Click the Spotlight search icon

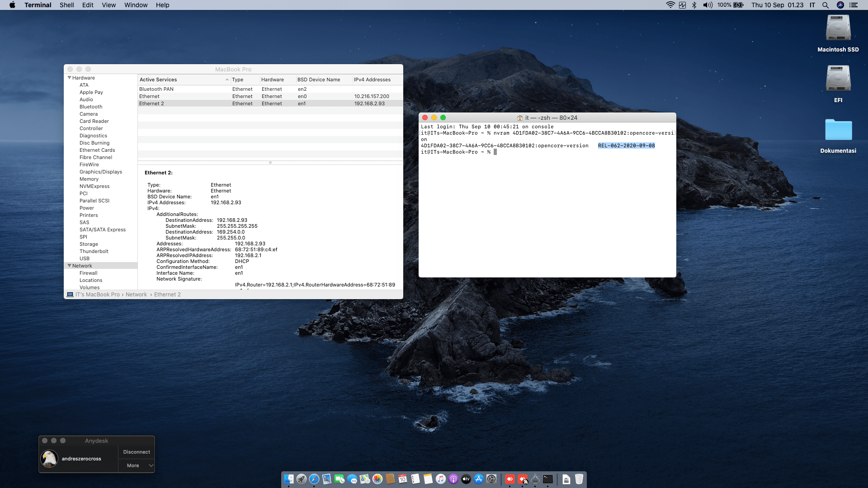point(826,5)
